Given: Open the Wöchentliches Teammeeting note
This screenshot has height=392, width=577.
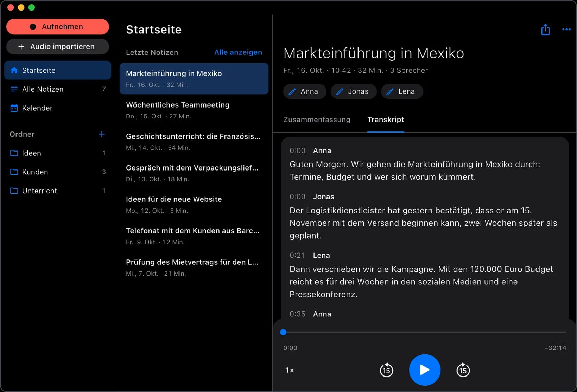Looking at the screenshot, I should tap(194, 110).
